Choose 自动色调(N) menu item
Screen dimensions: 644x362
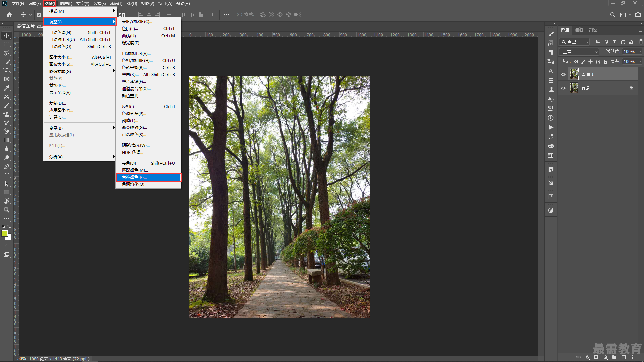click(x=79, y=33)
